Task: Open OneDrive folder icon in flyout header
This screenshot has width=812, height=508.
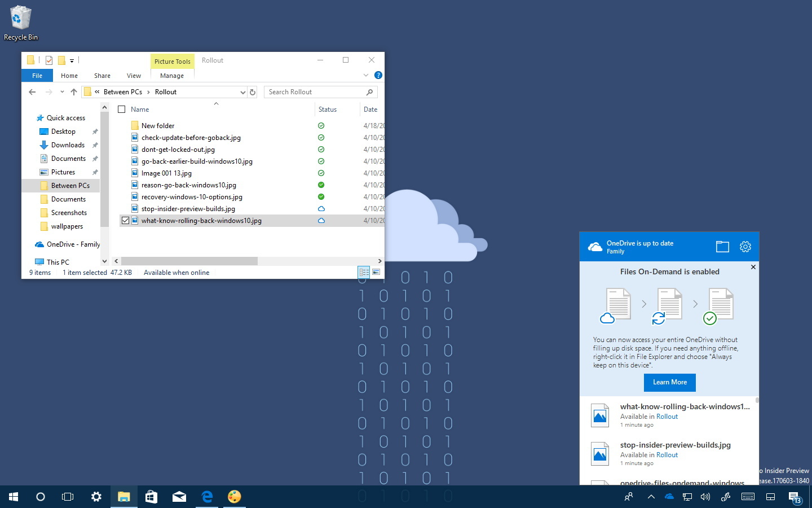Action: 722,247
